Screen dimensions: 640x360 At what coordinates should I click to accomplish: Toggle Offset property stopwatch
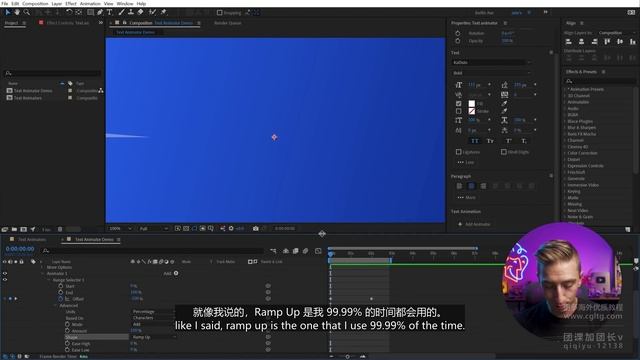point(61,299)
